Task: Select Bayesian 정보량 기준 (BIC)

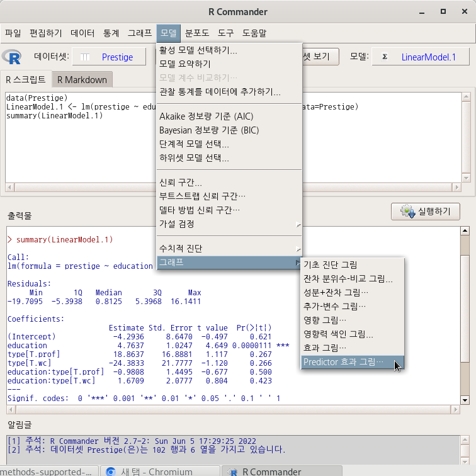Action: (229, 130)
